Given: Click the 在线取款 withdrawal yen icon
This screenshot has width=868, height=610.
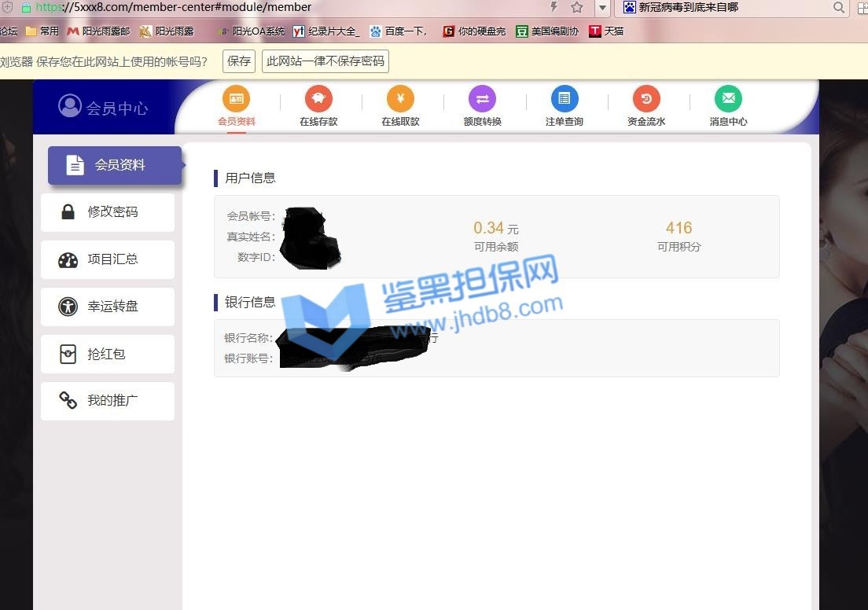Looking at the screenshot, I should [400, 99].
